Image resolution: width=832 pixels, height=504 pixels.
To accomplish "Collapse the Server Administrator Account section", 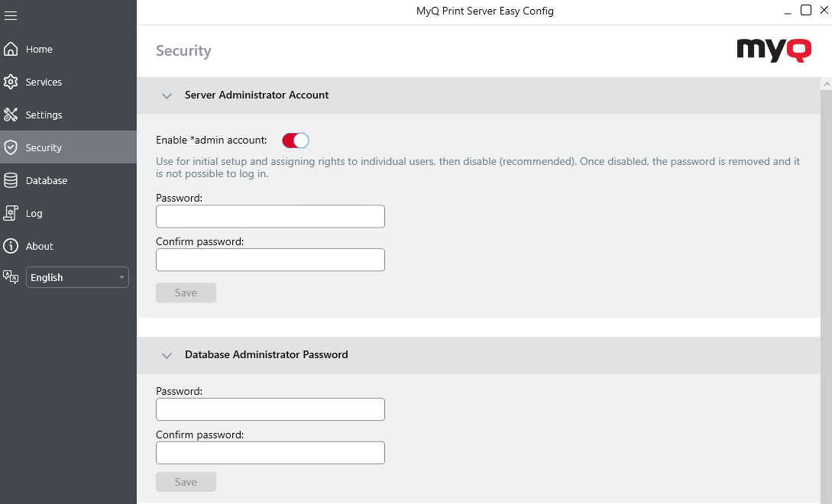I will (x=167, y=95).
